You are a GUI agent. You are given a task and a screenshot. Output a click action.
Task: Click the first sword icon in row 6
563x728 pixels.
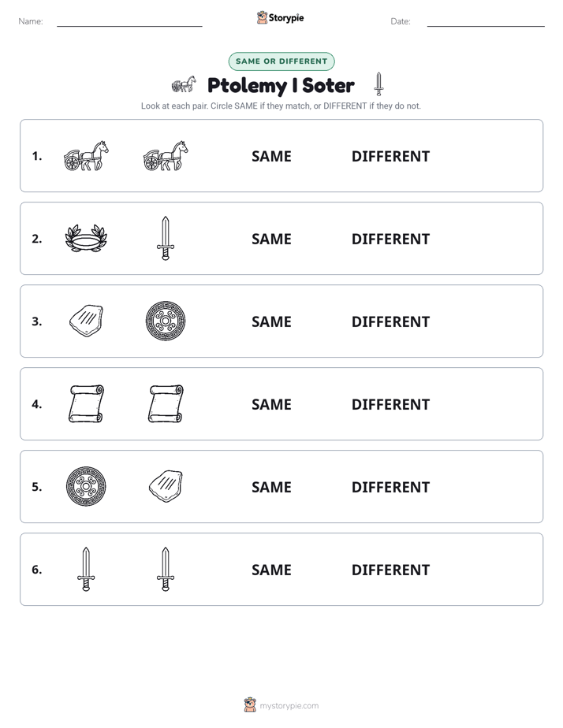86,569
